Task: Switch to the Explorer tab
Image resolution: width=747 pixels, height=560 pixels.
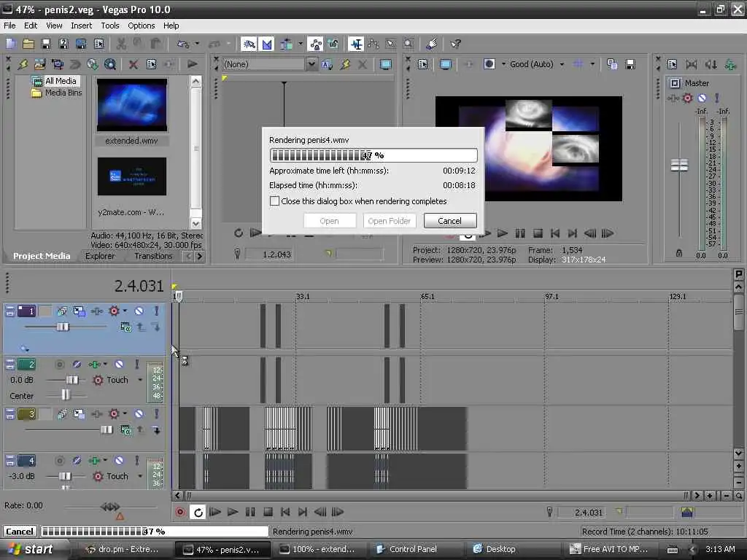Action: (x=100, y=256)
